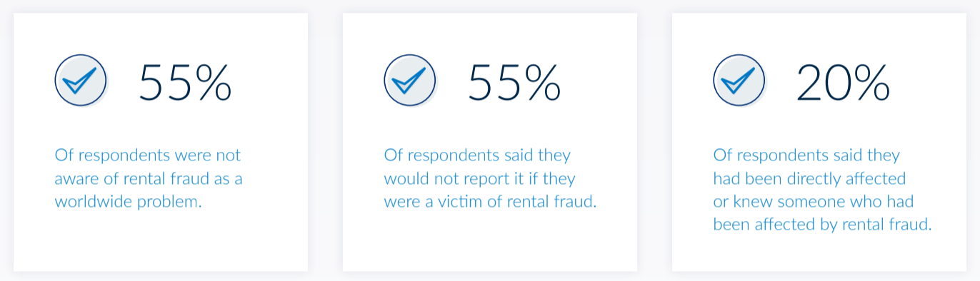Click empty space at the bottom of the middle card
The image size is (980, 281).
tap(490, 242)
